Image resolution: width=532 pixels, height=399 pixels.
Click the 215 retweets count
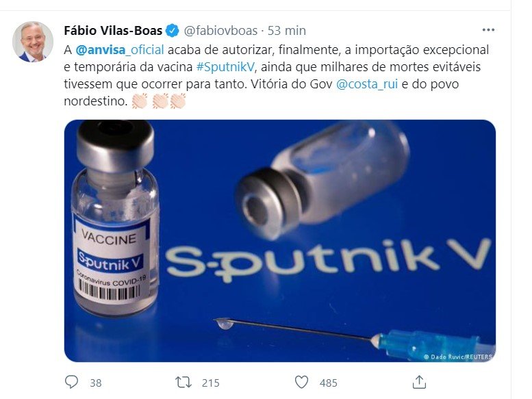coord(211,383)
